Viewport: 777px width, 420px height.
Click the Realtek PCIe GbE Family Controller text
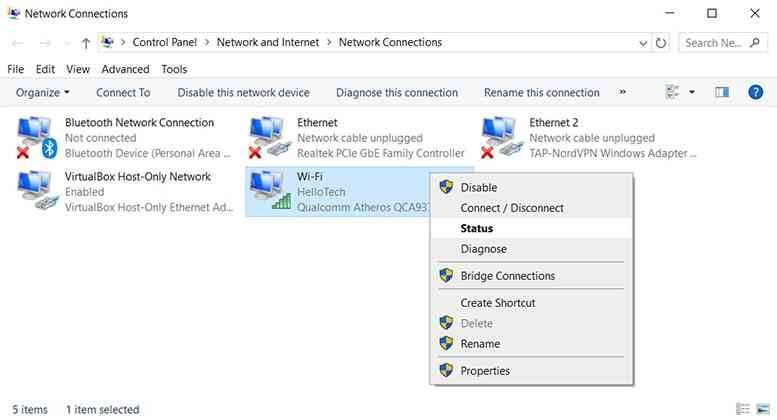click(381, 154)
